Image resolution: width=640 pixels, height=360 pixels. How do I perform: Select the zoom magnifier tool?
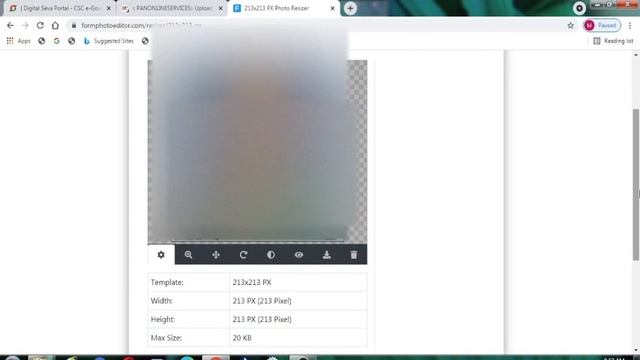pyautogui.click(x=188, y=255)
